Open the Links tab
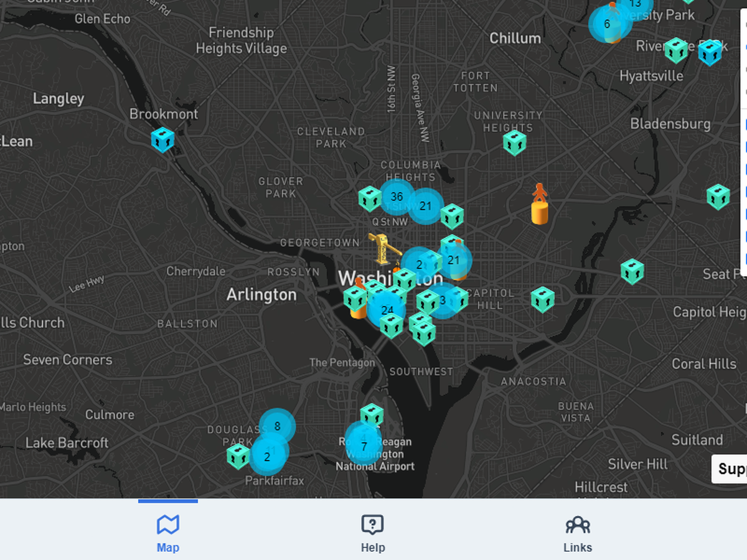 [578, 533]
